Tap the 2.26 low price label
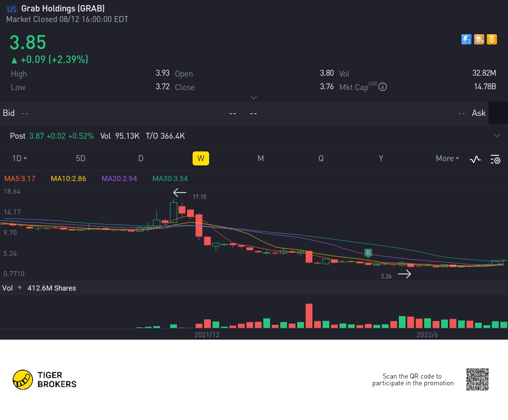The width and height of the screenshot is (508, 420). click(386, 276)
